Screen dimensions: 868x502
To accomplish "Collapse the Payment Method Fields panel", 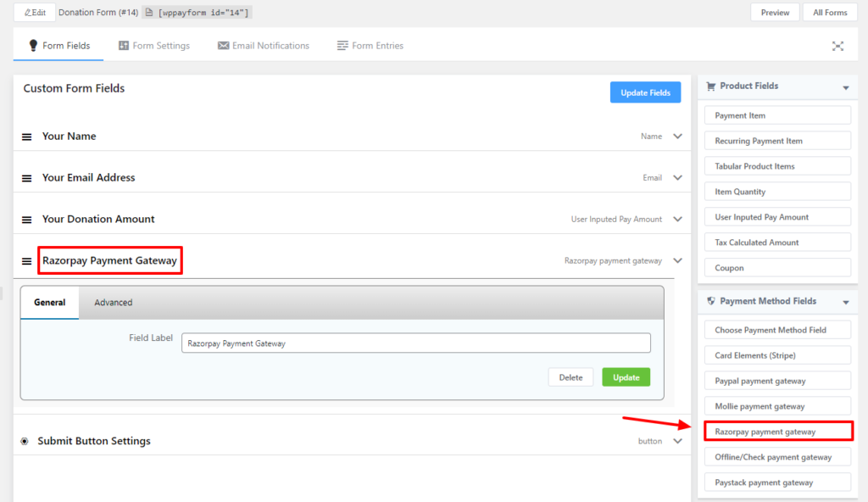I will [x=845, y=302].
